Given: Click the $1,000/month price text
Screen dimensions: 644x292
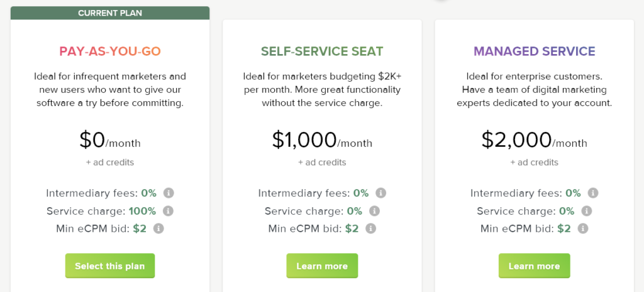Looking at the screenshot, I should pyautogui.click(x=322, y=140).
